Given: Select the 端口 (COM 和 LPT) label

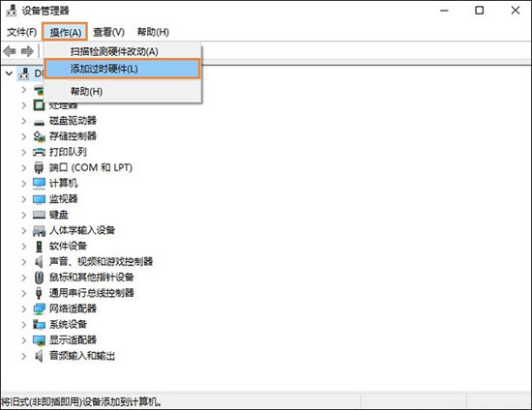Looking at the screenshot, I should click(x=91, y=167).
